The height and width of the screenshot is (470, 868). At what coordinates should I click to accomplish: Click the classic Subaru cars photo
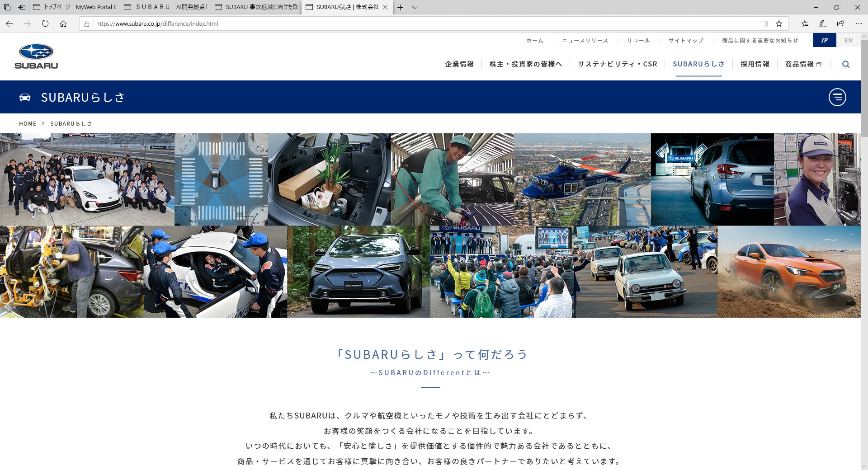point(646,272)
